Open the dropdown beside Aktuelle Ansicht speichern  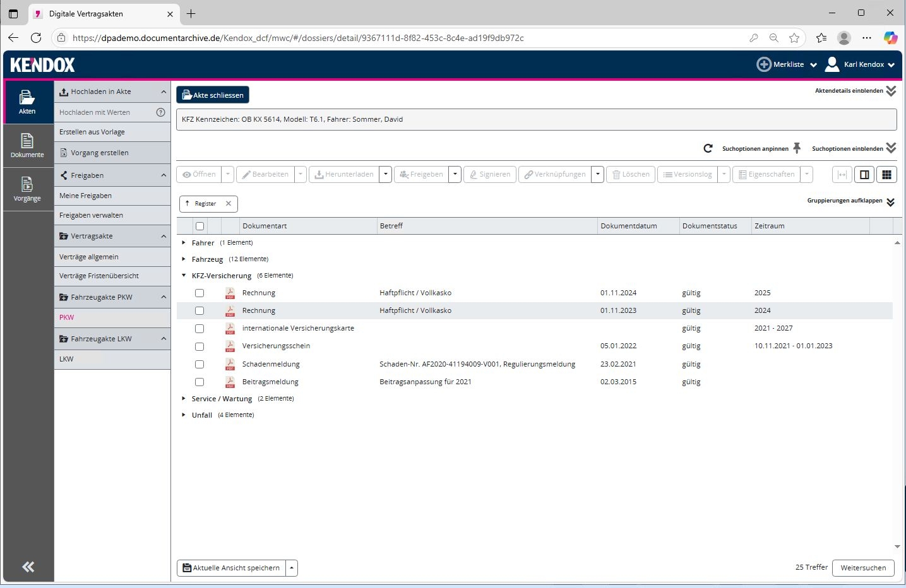point(292,568)
